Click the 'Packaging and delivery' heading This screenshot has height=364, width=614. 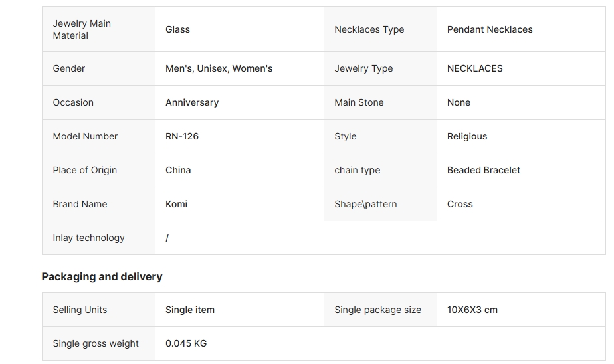coord(102,276)
